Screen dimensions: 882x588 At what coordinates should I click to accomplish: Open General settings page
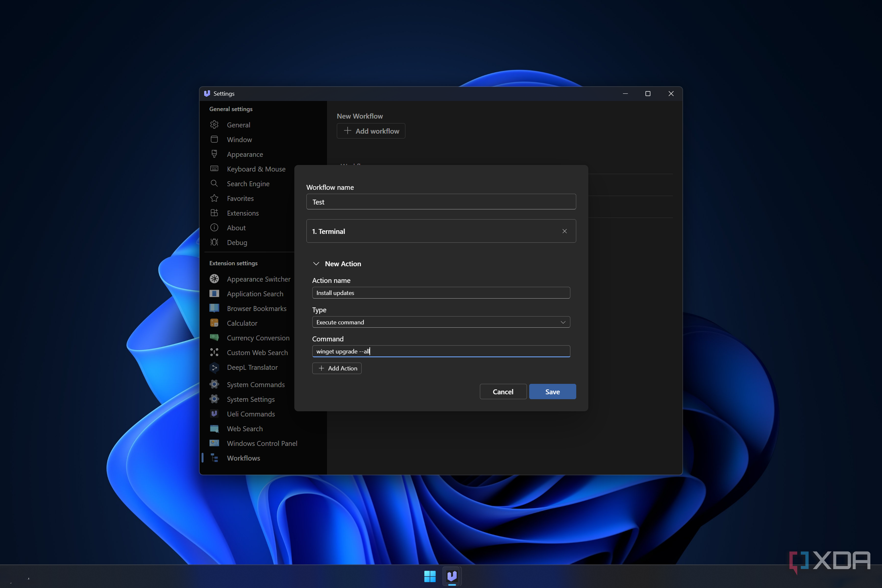click(238, 125)
